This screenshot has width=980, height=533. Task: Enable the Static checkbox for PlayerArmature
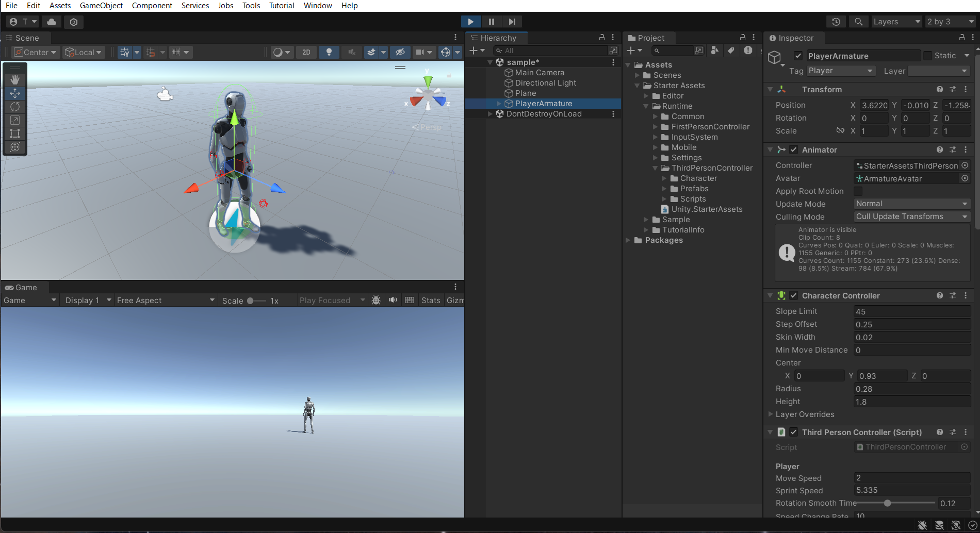[927, 56]
